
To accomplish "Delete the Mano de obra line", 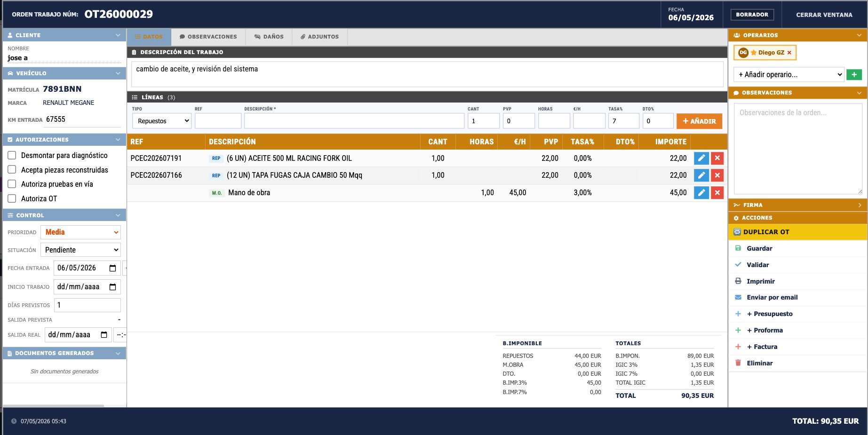I will click(717, 192).
